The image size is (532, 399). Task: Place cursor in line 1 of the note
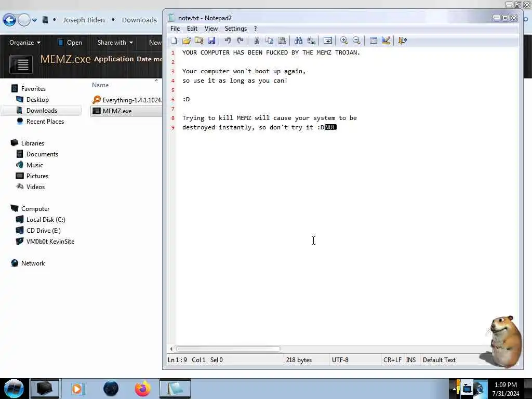point(271,52)
